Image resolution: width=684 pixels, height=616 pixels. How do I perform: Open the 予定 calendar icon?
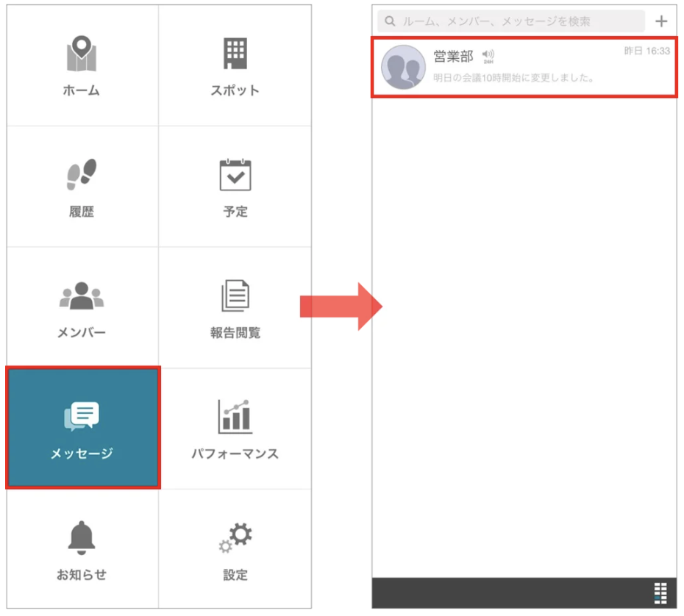235,175
